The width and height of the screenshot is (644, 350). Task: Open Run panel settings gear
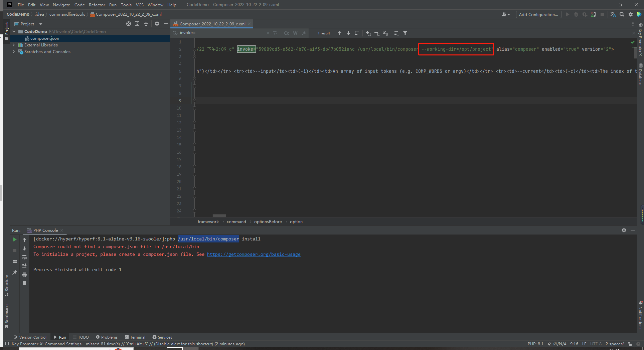point(624,230)
